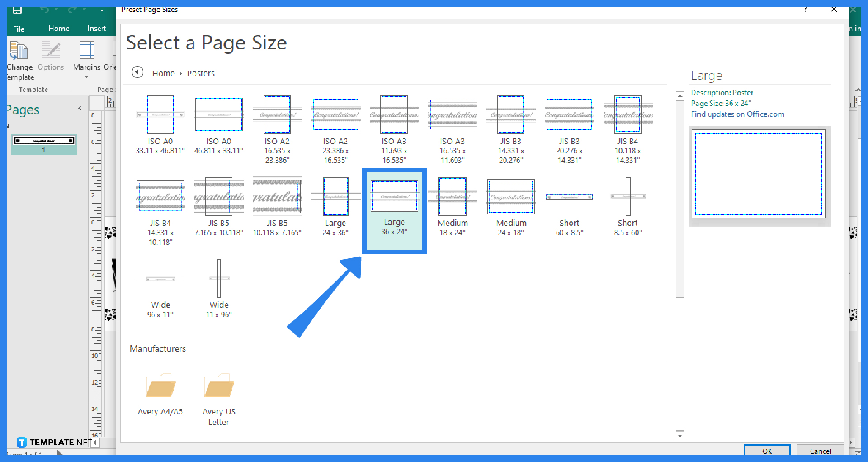Save the publication via Quick Access Toolbar
This screenshot has height=462, width=868.
coord(18,9)
